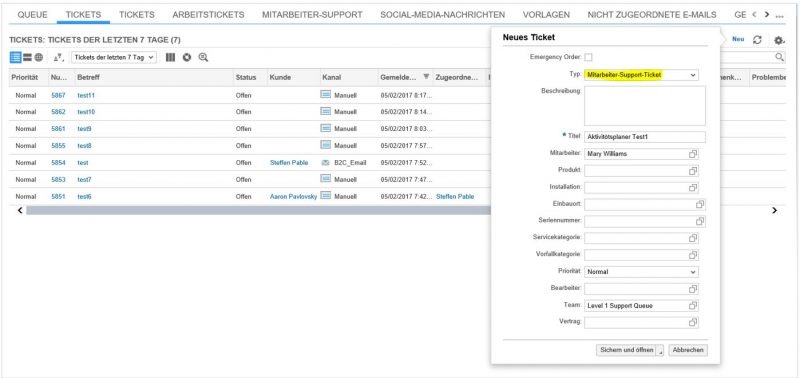Open customer Steffen Pable in row 5854
800x378 pixels.
tap(289, 163)
